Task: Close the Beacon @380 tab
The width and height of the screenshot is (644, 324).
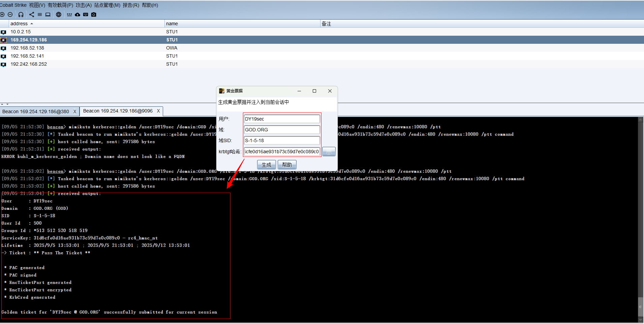Action: [75, 111]
